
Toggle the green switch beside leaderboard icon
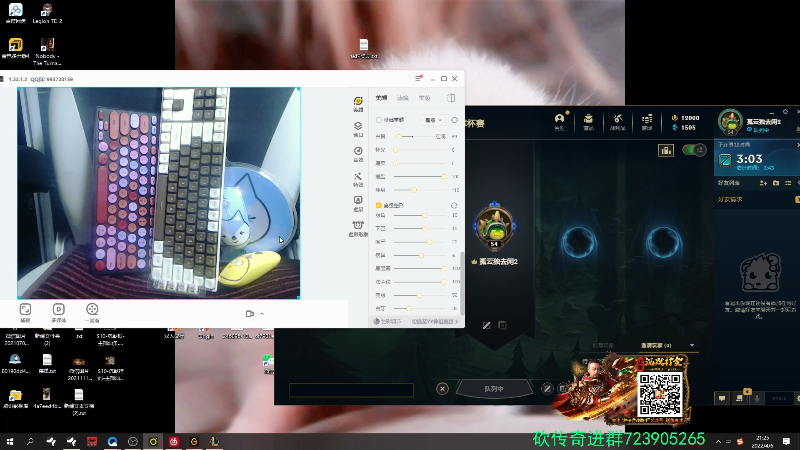[694, 150]
